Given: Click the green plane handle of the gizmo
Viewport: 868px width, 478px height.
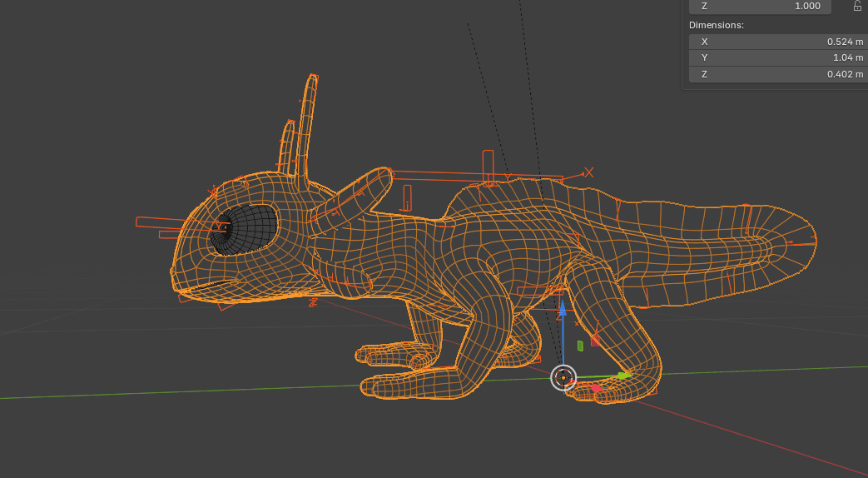Looking at the screenshot, I should point(580,346).
